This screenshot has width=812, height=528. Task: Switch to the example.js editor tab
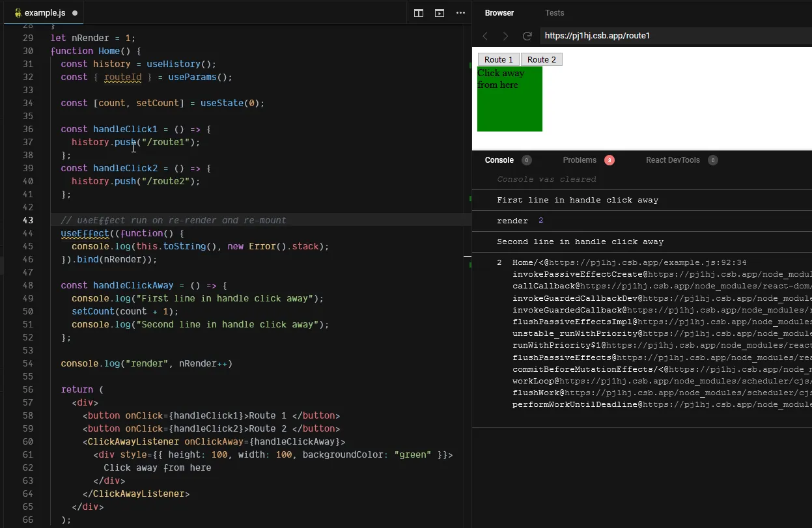click(44, 13)
